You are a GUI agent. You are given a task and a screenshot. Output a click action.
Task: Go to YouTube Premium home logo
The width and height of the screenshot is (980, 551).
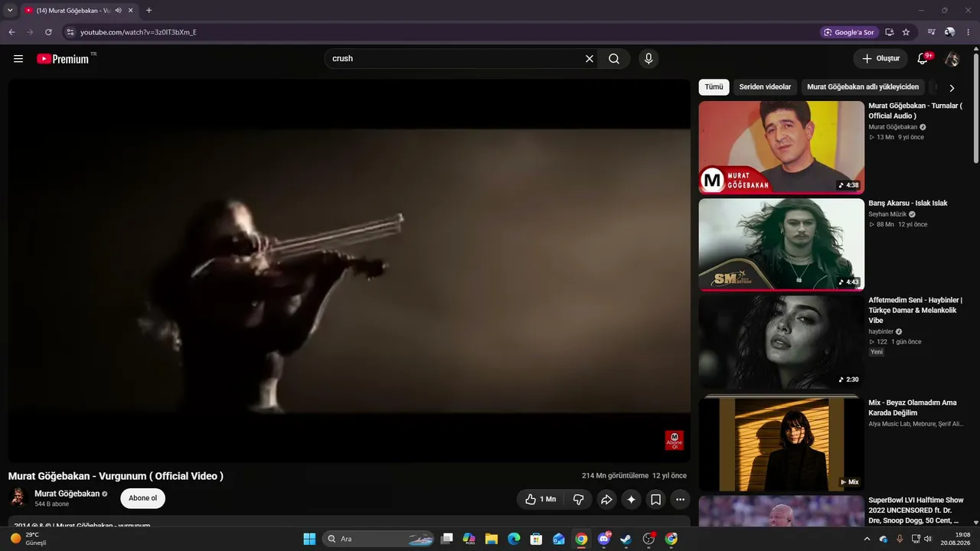pos(63,59)
